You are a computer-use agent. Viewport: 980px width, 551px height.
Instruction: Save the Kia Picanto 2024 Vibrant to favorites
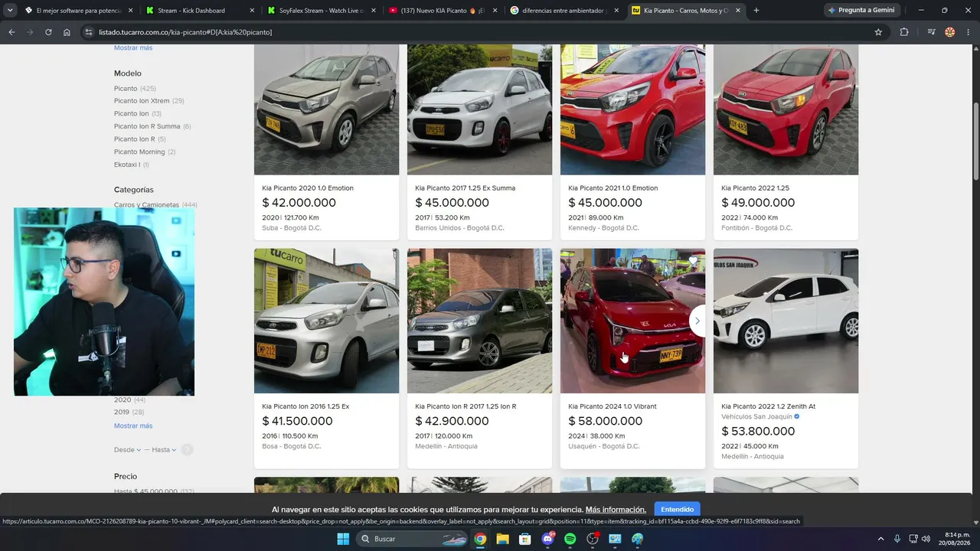(x=693, y=261)
